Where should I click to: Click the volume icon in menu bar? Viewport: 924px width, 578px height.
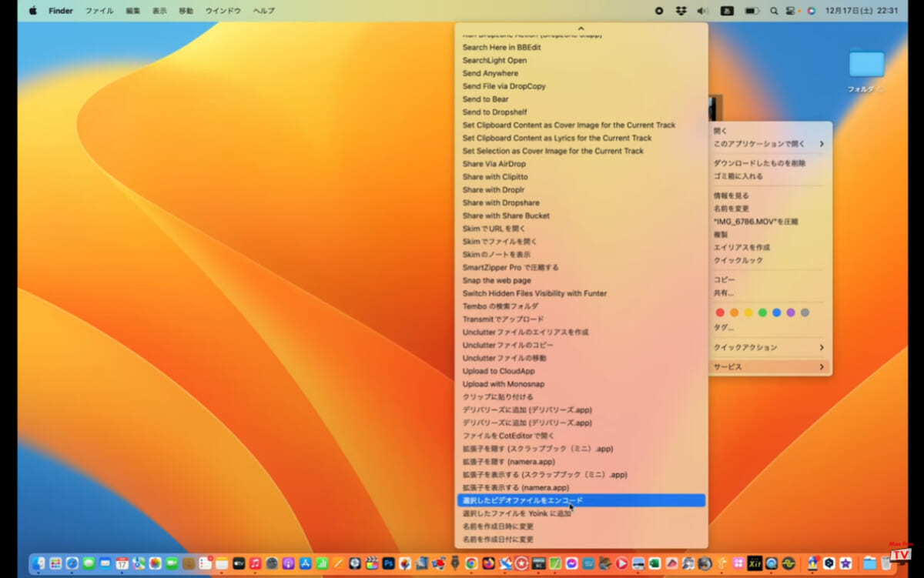tap(702, 11)
